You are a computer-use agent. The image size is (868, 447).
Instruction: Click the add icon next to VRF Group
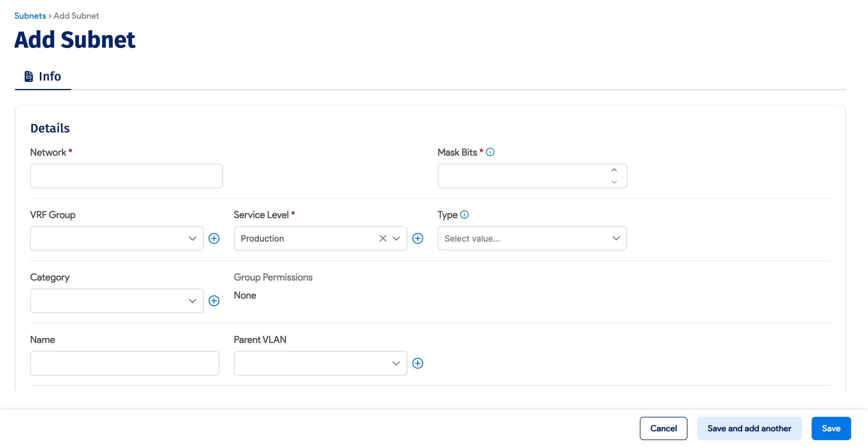pos(215,238)
